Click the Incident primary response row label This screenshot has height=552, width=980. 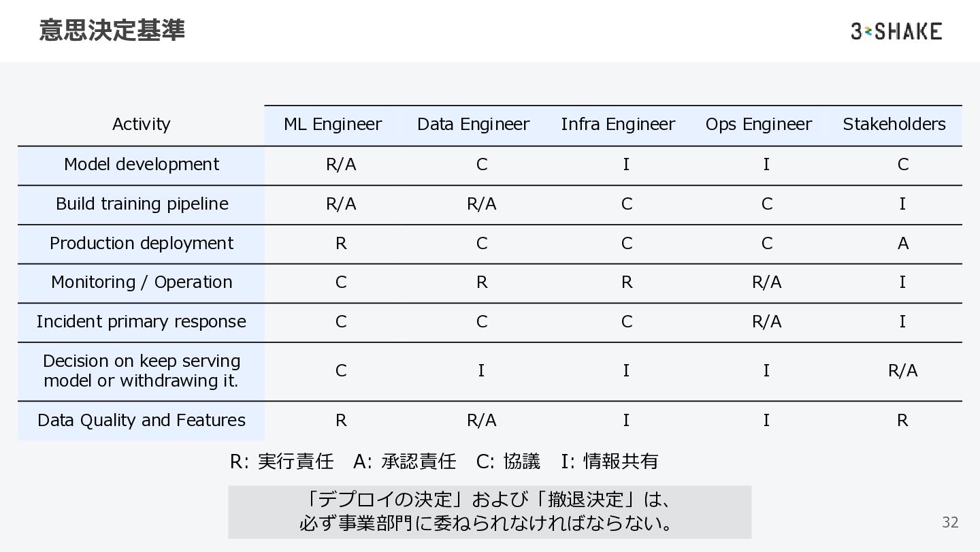click(x=141, y=322)
